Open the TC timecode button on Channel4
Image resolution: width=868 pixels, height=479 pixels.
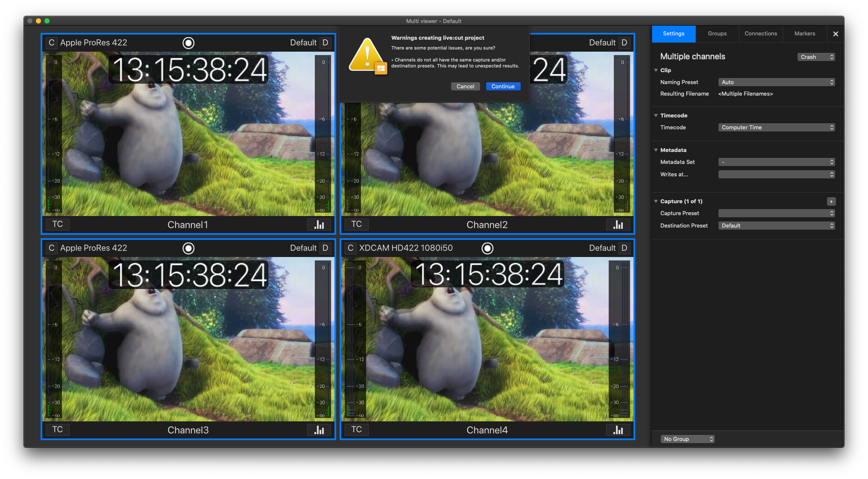(x=357, y=430)
